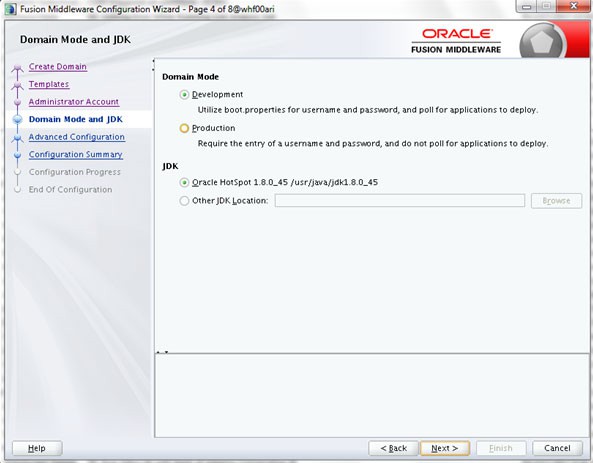The width and height of the screenshot is (593, 463).
Task: Go to Administrator Account step
Action: (x=74, y=102)
